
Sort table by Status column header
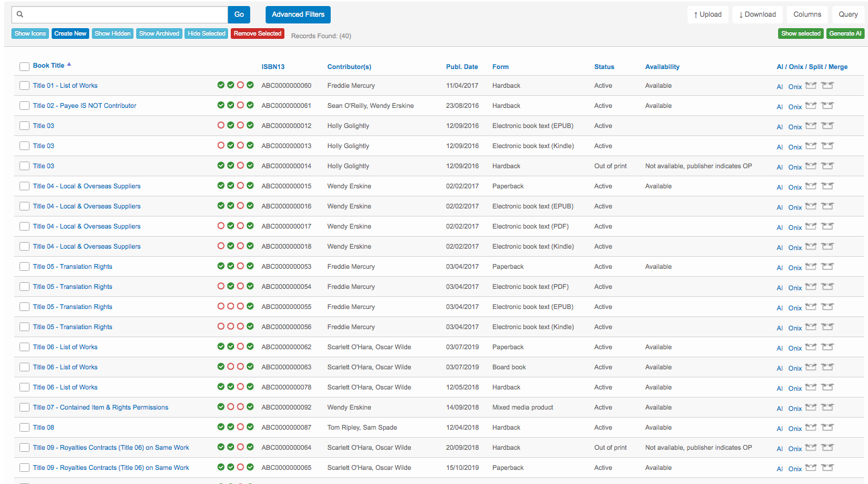coord(604,66)
